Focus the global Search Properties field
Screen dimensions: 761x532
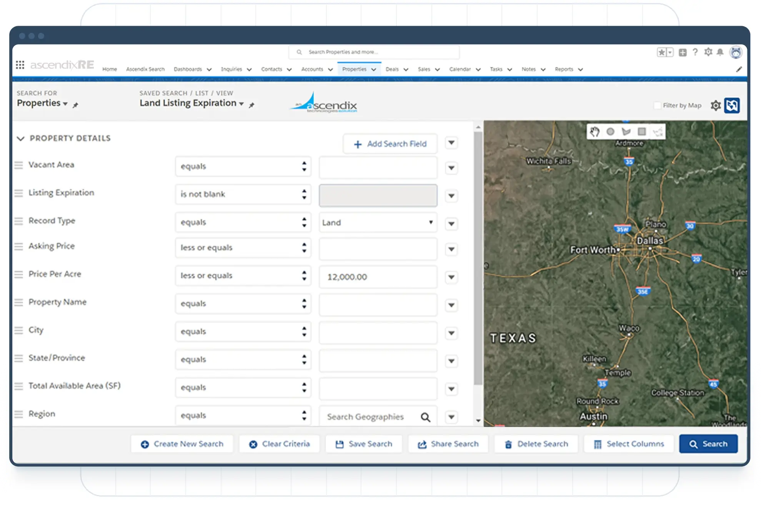[374, 52]
